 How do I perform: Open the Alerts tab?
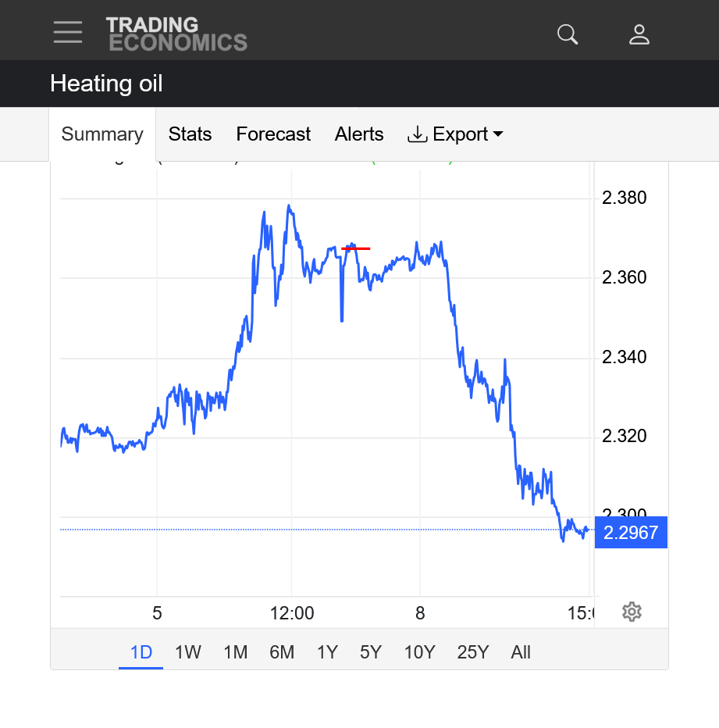(x=359, y=134)
